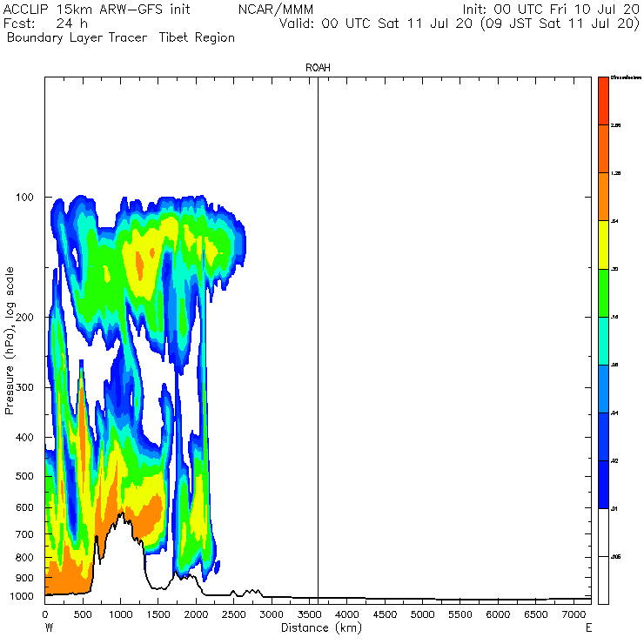
Task: Click the 2500 km distance axis label
Action: click(234, 614)
